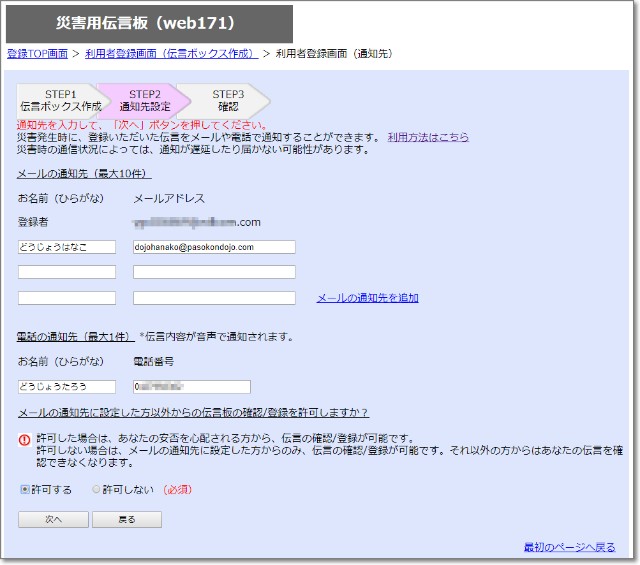Click the 災害用伝言板（web171） header banner
Viewport: 640px width, 565px height.
coord(149,24)
